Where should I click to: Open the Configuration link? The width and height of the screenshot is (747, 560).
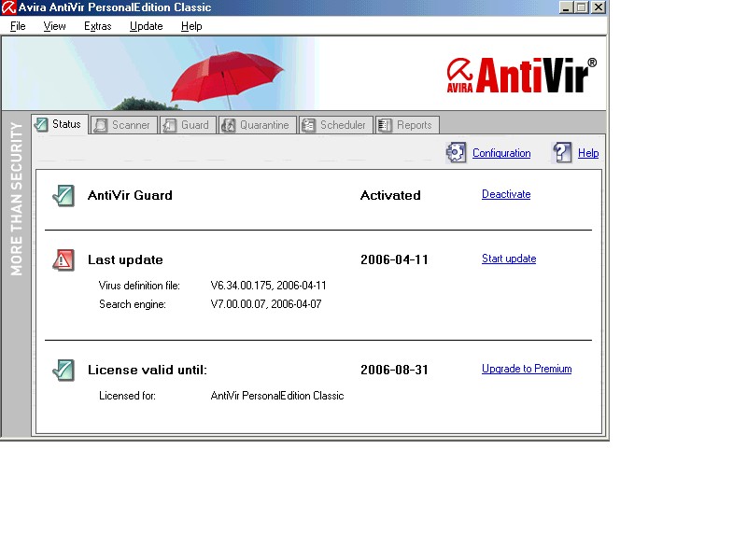tap(501, 153)
